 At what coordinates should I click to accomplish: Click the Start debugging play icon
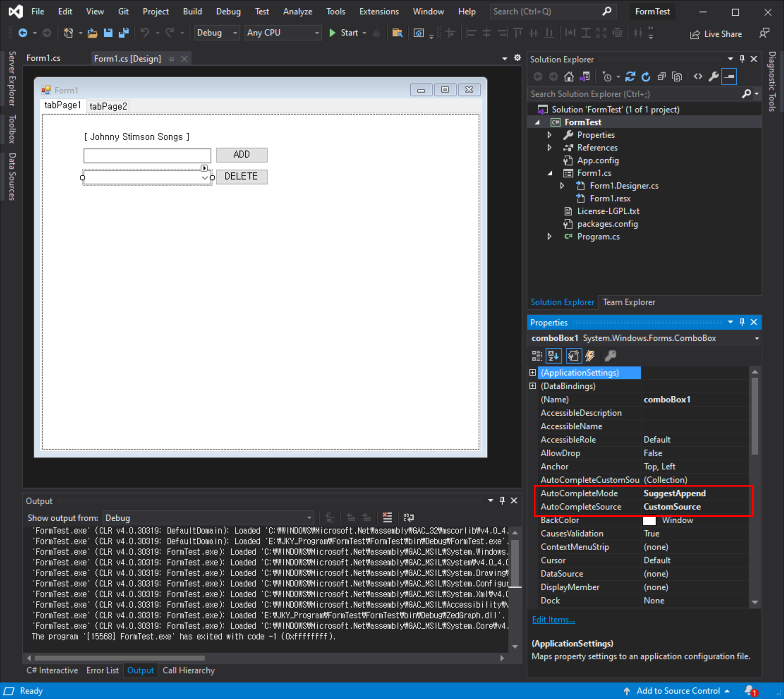(x=332, y=33)
